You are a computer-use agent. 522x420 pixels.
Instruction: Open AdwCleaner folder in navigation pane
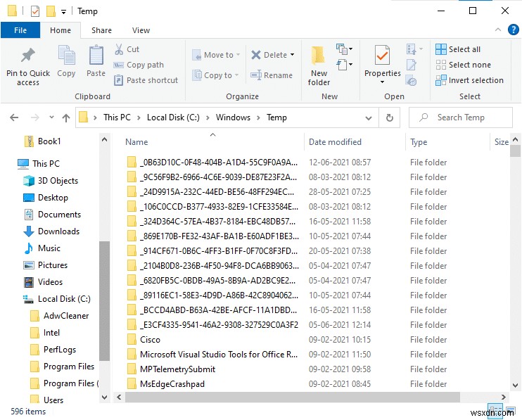(x=60, y=316)
